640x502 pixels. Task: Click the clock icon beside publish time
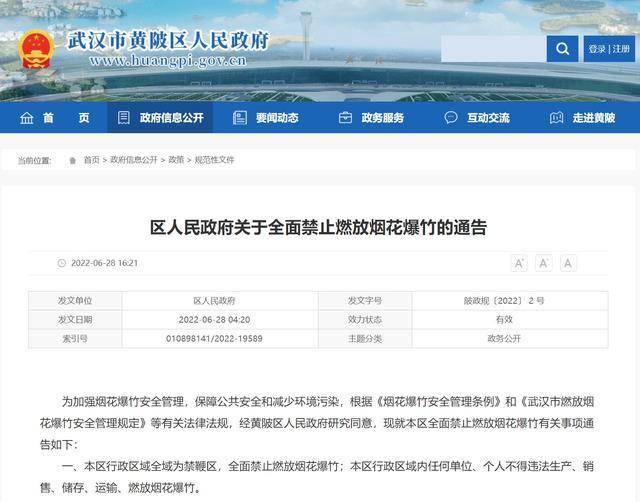click(x=62, y=263)
